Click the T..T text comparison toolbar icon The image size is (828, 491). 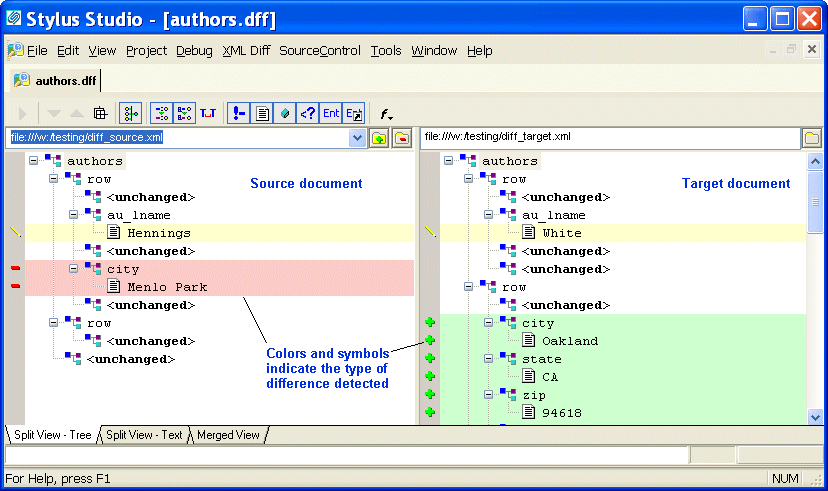point(208,113)
